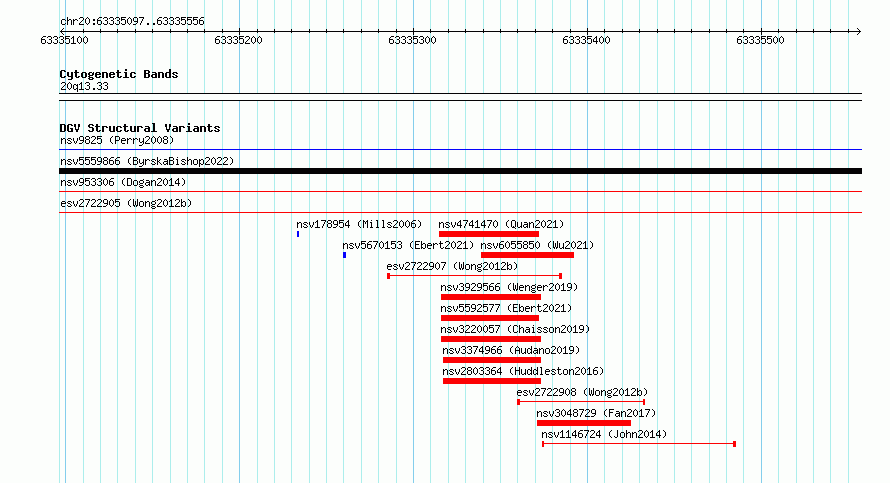The height and width of the screenshot is (483, 890).
Task: Click the red bar under nsv6055850
Action: click(527, 255)
